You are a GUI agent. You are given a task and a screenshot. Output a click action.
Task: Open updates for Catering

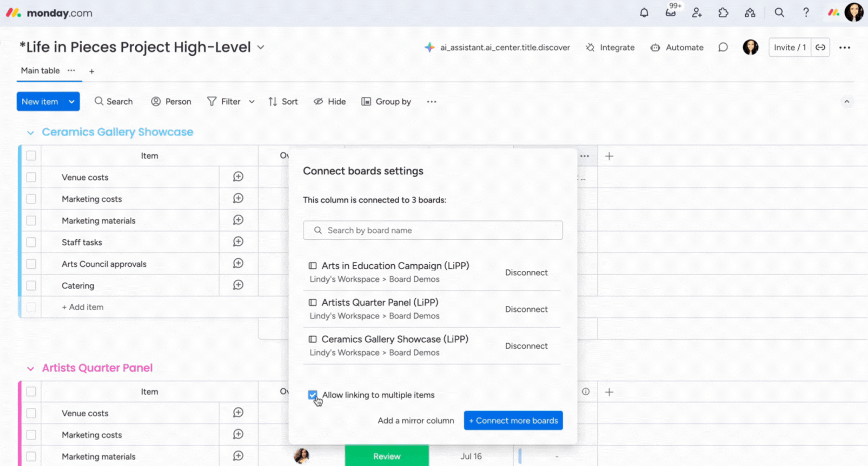[238, 285]
